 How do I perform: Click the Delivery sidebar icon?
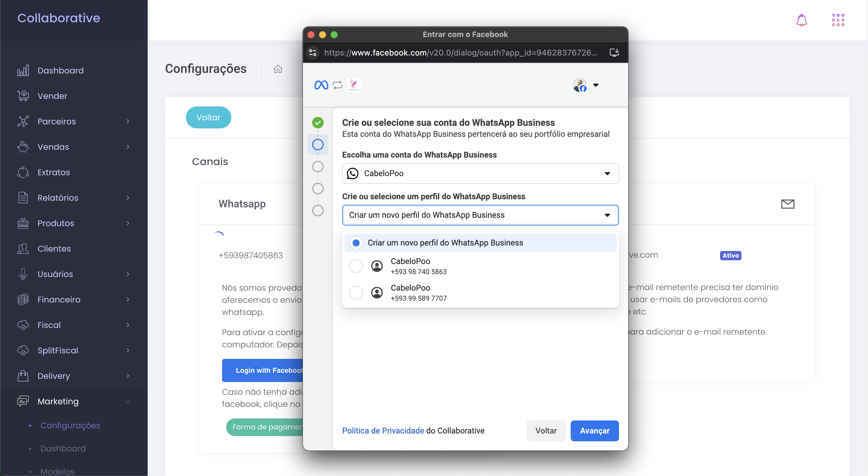[23, 375]
